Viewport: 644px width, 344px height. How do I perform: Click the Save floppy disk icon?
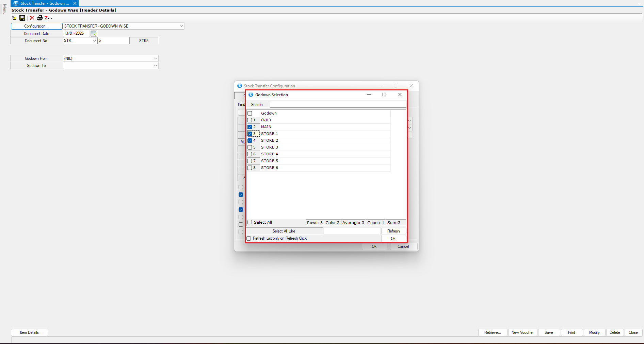point(22,18)
